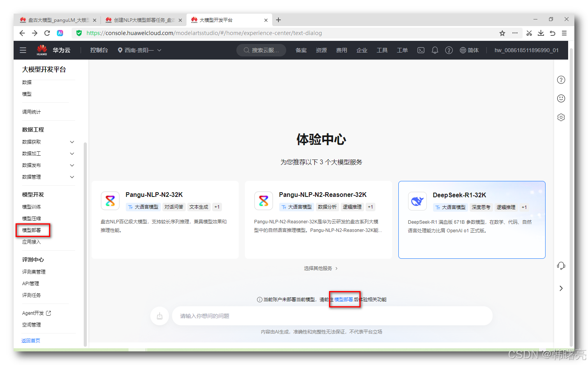The height and width of the screenshot is (365, 588).
Task: Click the +1 tag on the DeepSeek-R1-32K card
Action: pos(524,207)
